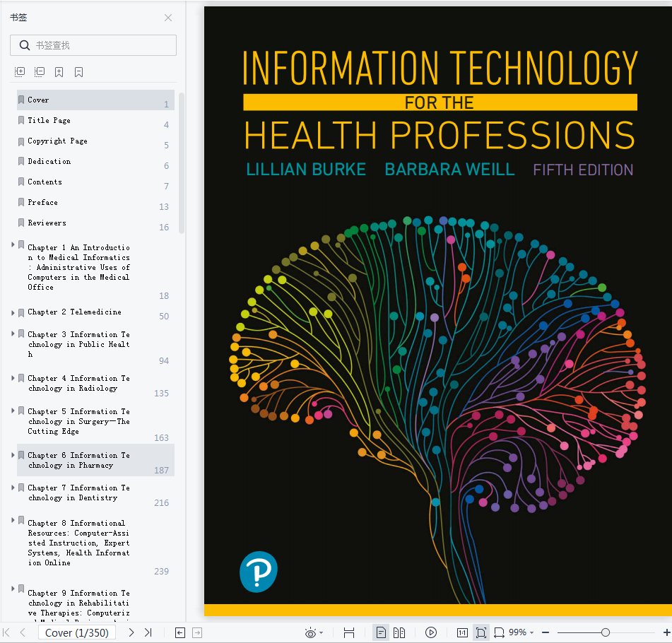The image size is (672, 643).
Task: Go back to the previous view
Action: coord(180,632)
